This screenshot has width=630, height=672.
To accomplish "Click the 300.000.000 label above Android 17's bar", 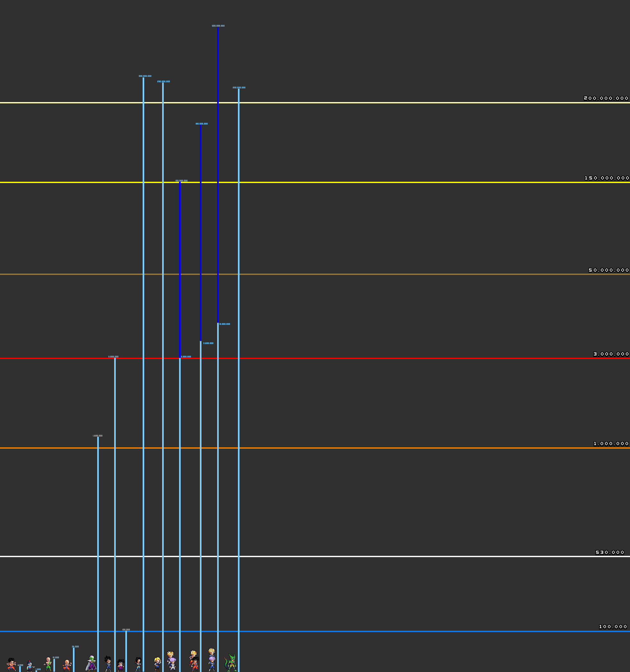I will coord(145,76).
